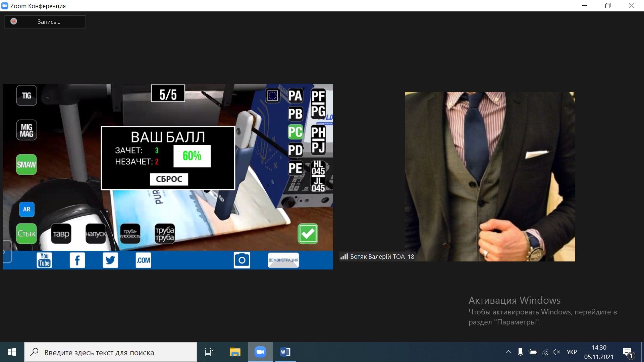This screenshot has width=644, height=362.
Task: Open the .COM website icon
Action: [x=143, y=260]
